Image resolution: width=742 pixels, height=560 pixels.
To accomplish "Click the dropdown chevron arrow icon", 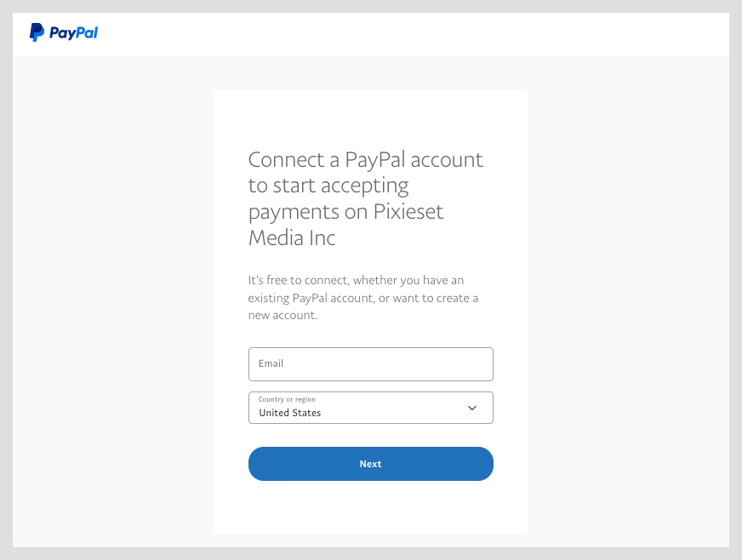I will coord(472,408).
